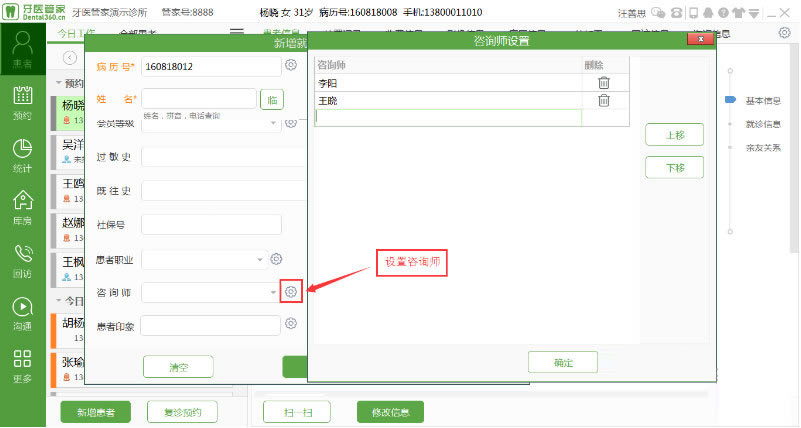Click 上移 to move consultant up

674,135
